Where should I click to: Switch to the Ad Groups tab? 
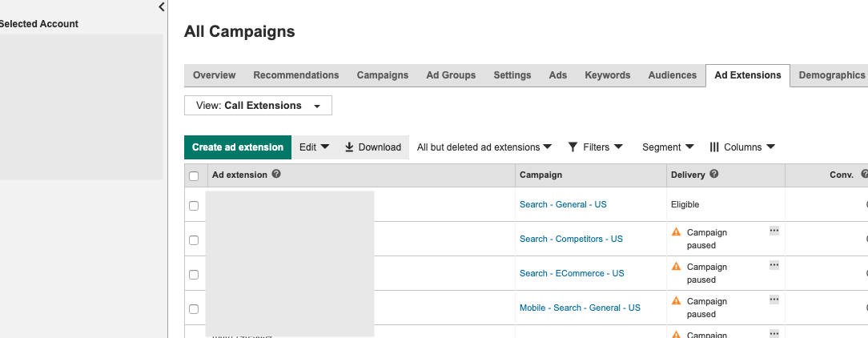coord(451,75)
